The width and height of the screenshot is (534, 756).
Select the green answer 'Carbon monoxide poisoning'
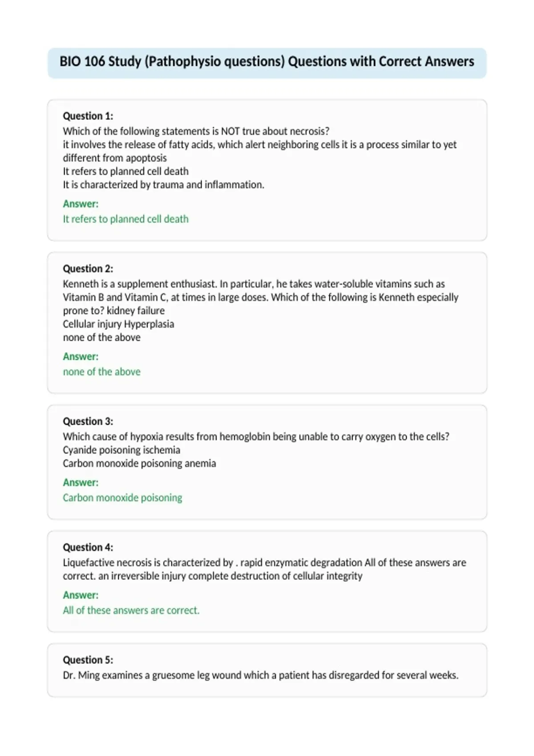click(x=122, y=498)
